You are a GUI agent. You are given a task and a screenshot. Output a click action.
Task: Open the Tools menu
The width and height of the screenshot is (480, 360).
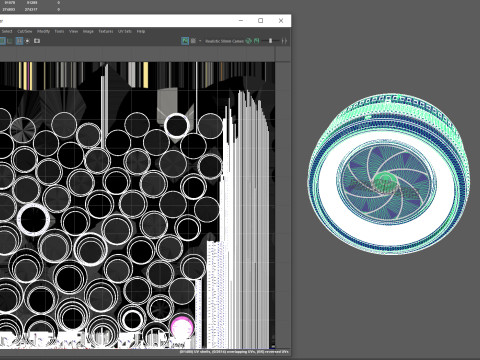[x=59, y=31]
